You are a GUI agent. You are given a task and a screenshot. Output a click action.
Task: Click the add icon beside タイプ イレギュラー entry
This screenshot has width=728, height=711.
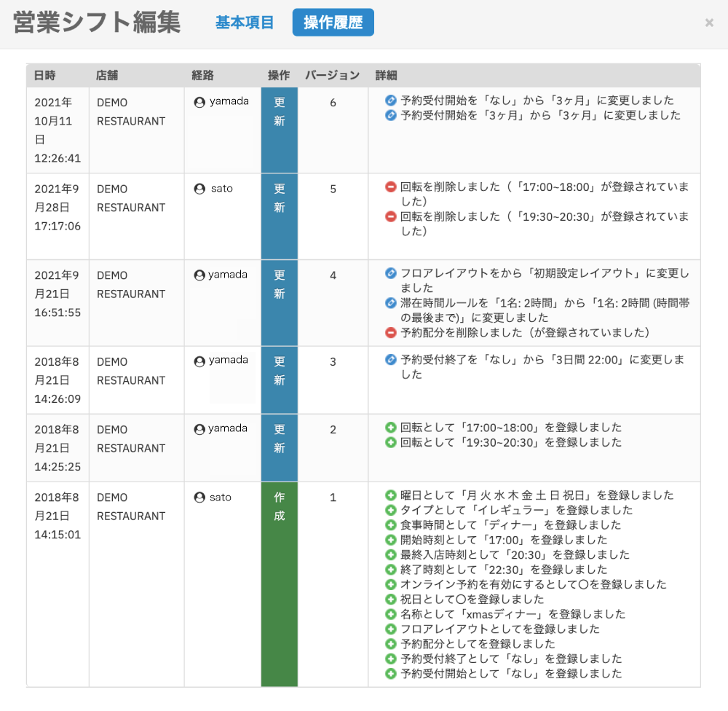point(391,510)
